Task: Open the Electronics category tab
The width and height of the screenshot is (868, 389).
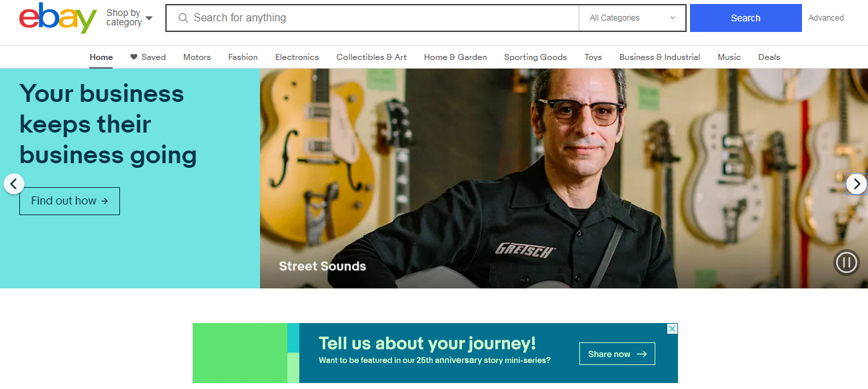Action: pyautogui.click(x=297, y=57)
